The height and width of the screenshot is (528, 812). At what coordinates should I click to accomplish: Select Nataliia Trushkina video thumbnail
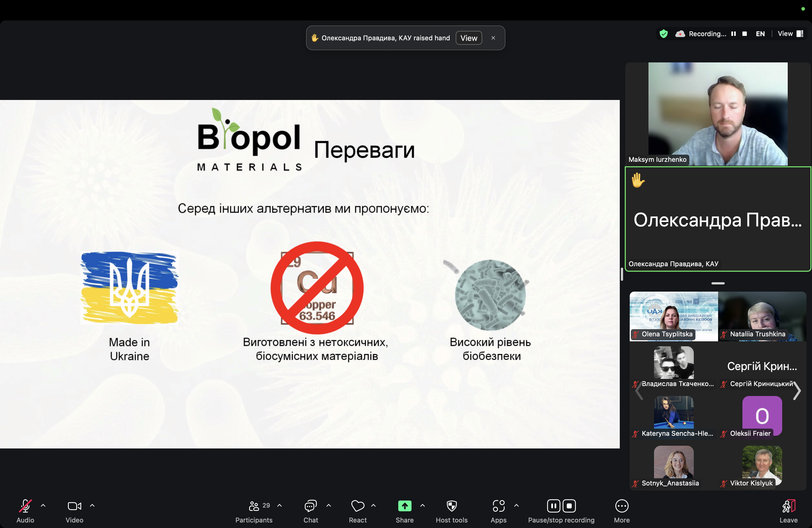pyautogui.click(x=762, y=316)
